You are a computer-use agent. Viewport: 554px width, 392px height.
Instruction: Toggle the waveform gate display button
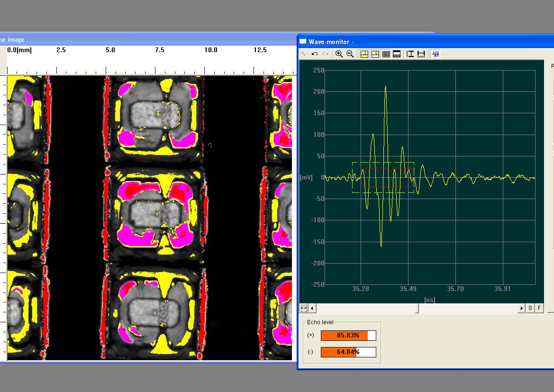(436, 54)
